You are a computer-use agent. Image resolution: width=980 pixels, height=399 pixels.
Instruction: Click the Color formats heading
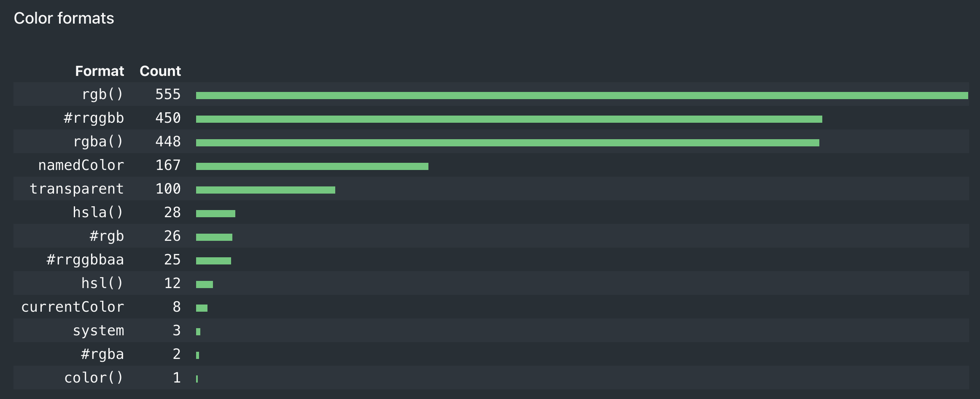[64, 19]
